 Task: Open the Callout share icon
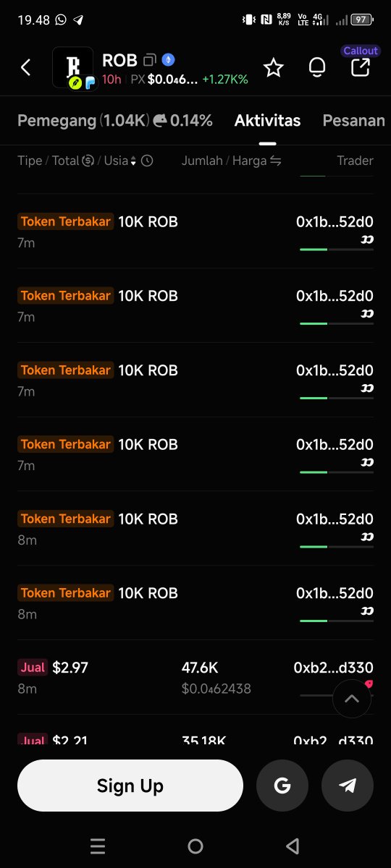point(360,68)
